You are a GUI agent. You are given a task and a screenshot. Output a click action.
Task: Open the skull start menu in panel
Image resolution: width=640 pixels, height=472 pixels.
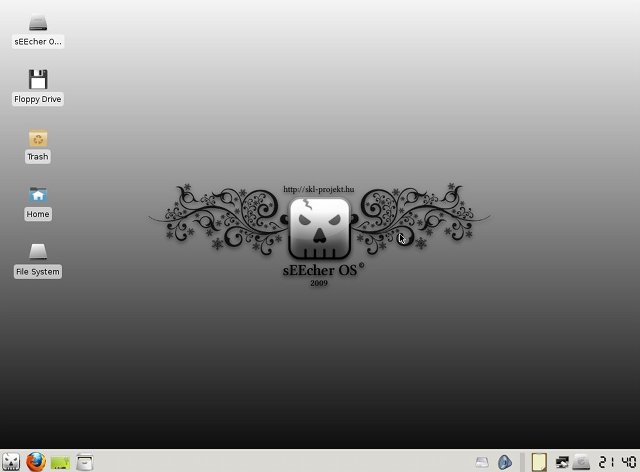point(11,462)
